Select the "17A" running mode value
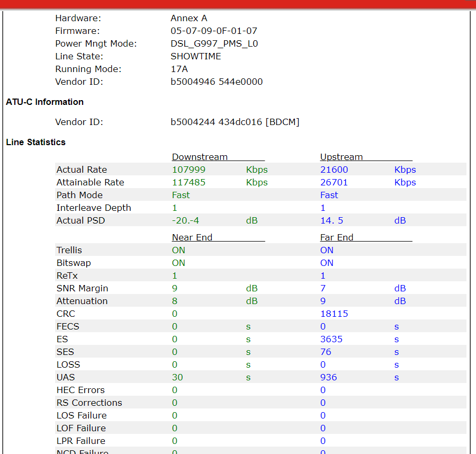 [179, 69]
